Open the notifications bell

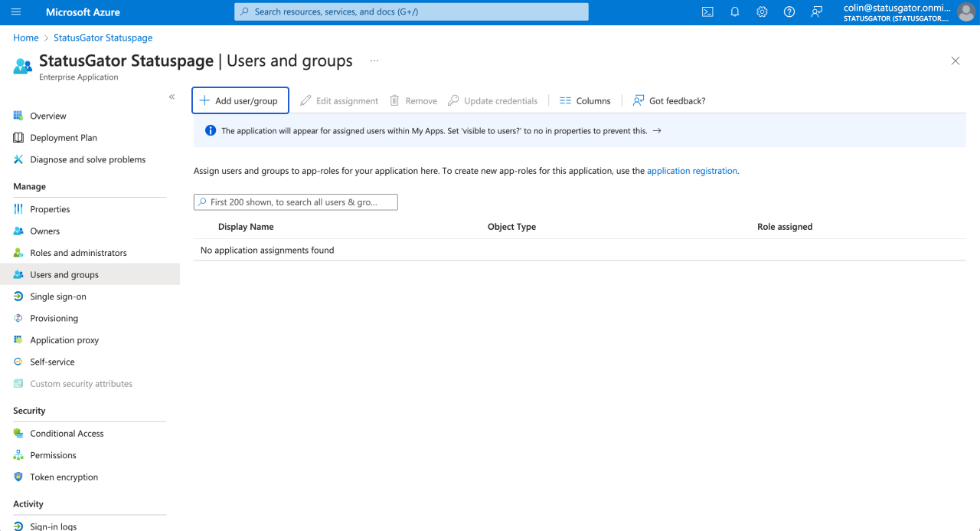pos(735,12)
